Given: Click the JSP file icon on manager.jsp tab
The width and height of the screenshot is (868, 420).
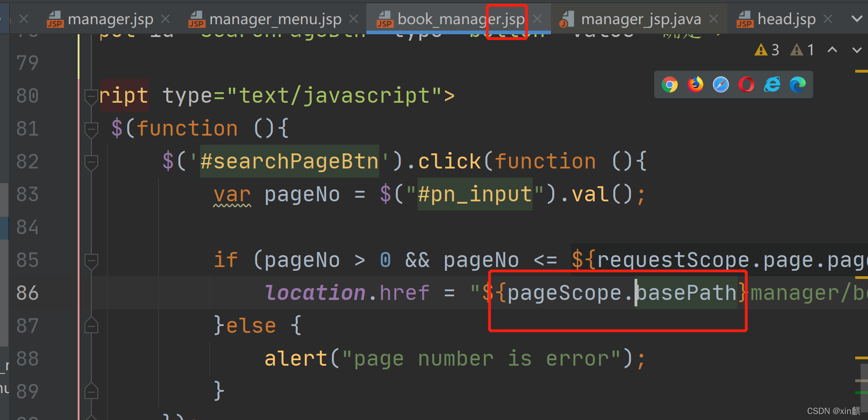Looking at the screenshot, I should pos(55,20).
